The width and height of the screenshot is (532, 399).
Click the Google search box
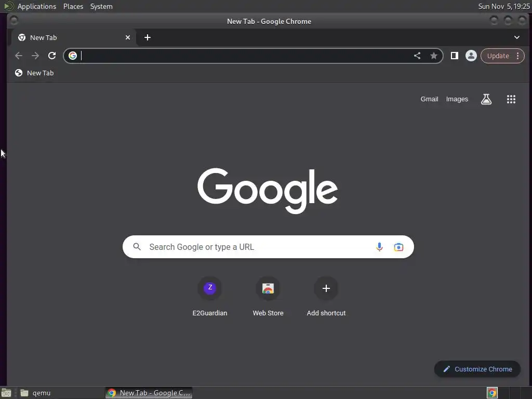coord(268,247)
